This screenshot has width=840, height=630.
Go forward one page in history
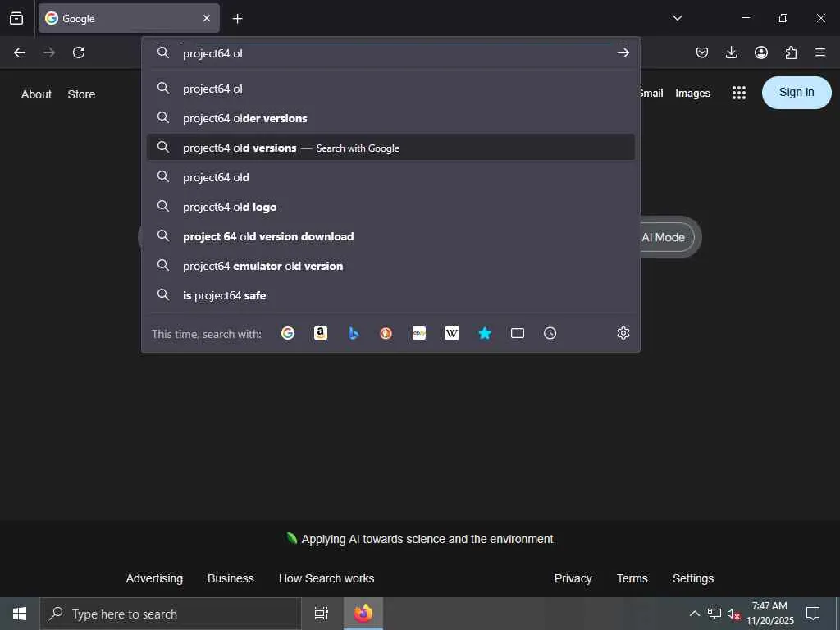coord(49,52)
